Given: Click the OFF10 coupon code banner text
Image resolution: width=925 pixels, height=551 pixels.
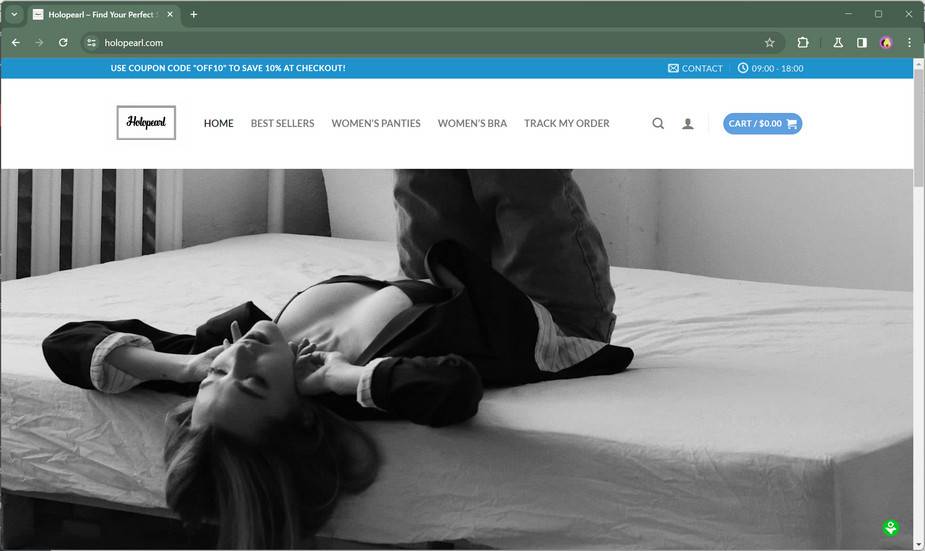Looking at the screenshot, I should [228, 68].
